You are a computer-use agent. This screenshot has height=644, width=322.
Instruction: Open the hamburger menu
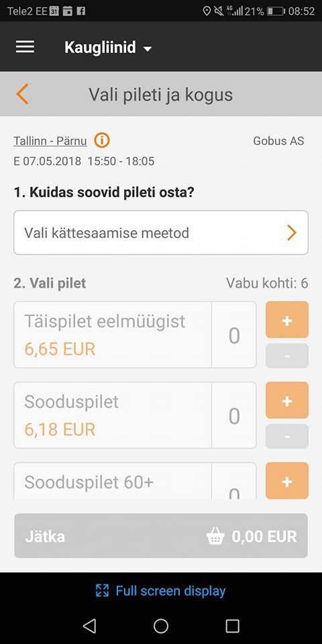tap(25, 47)
